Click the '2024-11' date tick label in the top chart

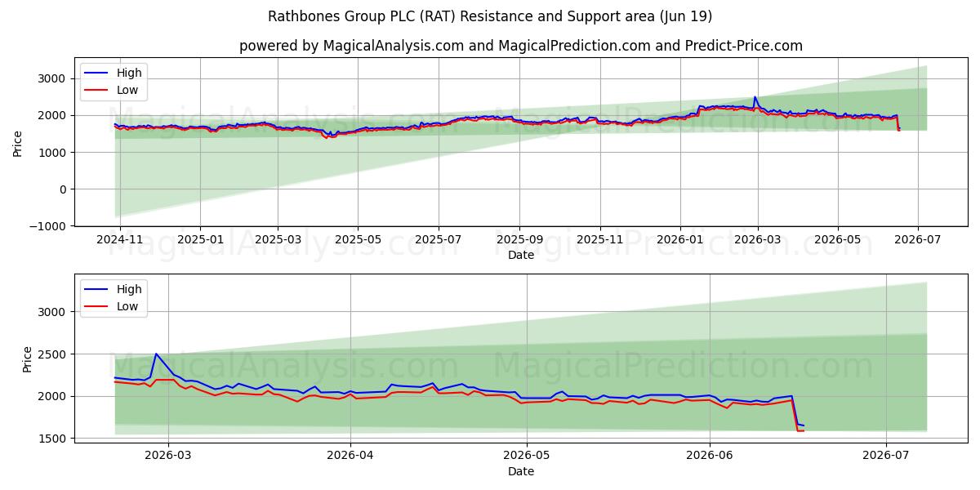[120, 240]
